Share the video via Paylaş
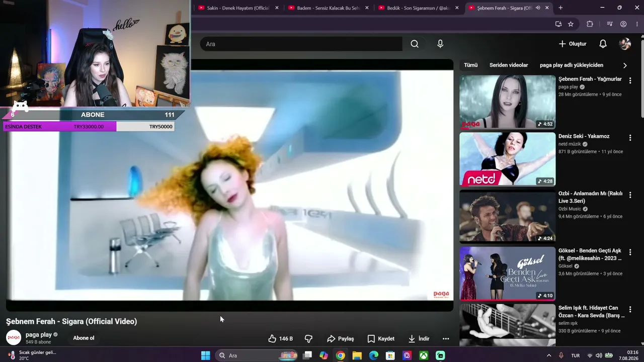 click(341, 338)
